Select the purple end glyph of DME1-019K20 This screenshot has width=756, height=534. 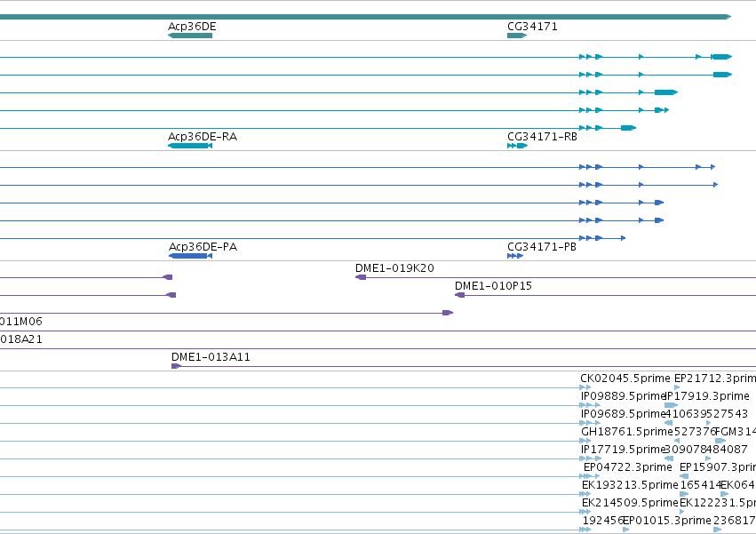click(x=361, y=277)
